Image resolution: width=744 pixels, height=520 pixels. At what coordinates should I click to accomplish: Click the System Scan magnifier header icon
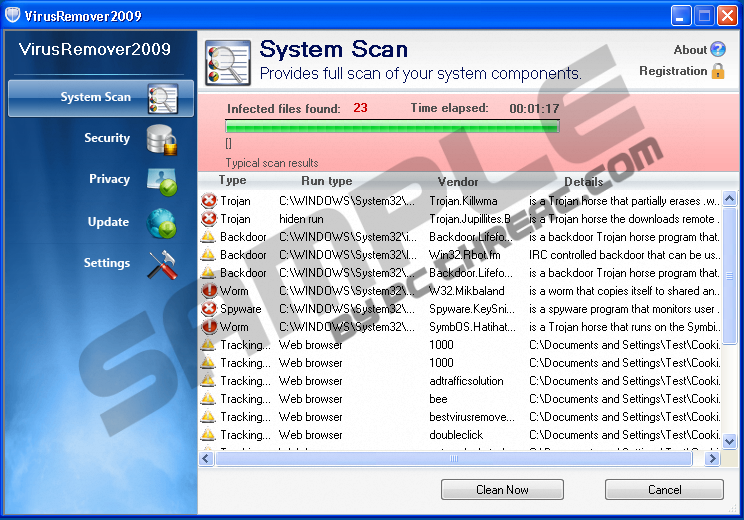point(227,62)
